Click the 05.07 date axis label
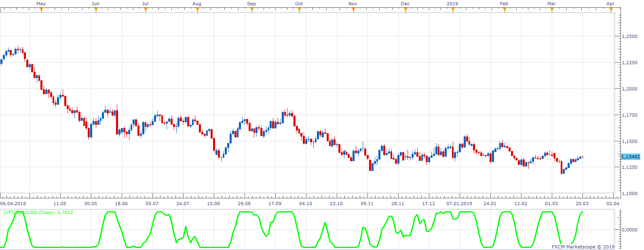This screenshot has height=250, width=644. (x=152, y=204)
